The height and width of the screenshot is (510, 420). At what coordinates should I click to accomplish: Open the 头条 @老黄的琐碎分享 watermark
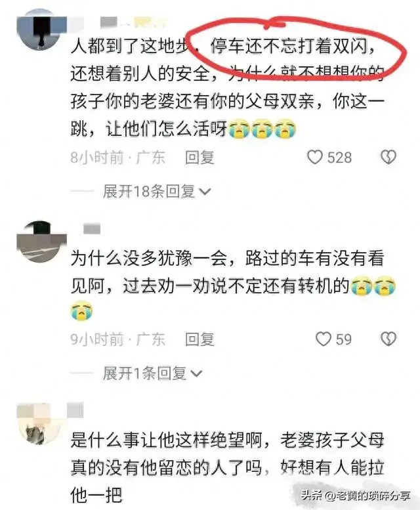(355, 496)
